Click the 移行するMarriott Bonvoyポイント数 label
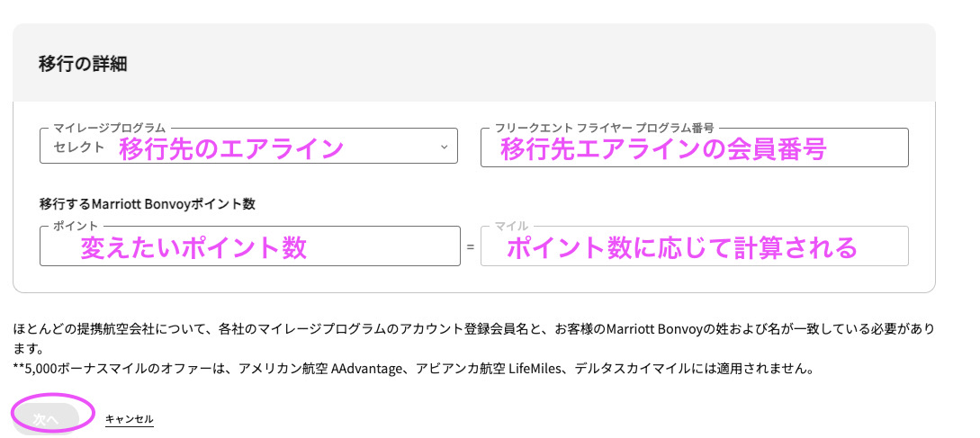Screen dimensions: 980x438 (x=147, y=204)
